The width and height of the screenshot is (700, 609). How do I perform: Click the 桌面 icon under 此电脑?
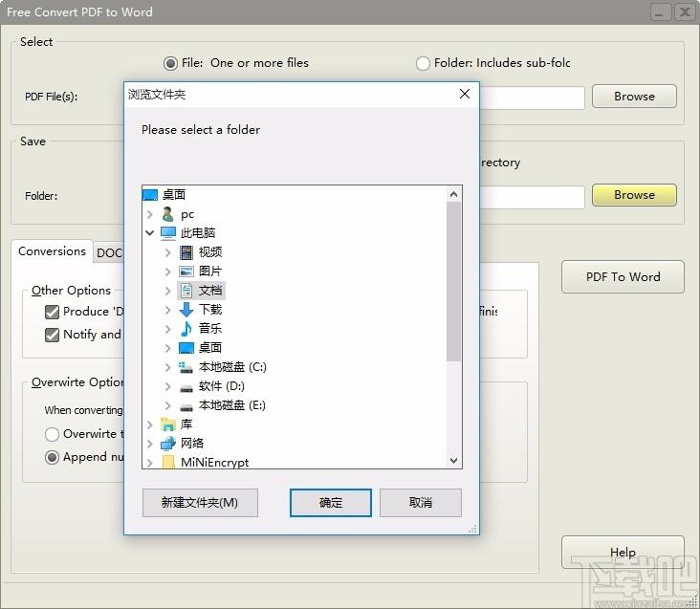186,348
